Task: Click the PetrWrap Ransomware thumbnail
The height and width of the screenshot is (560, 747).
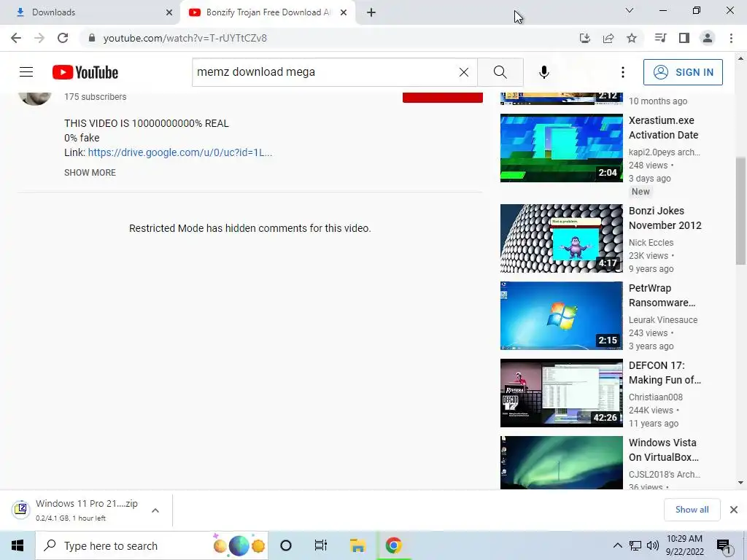Action: tap(561, 316)
